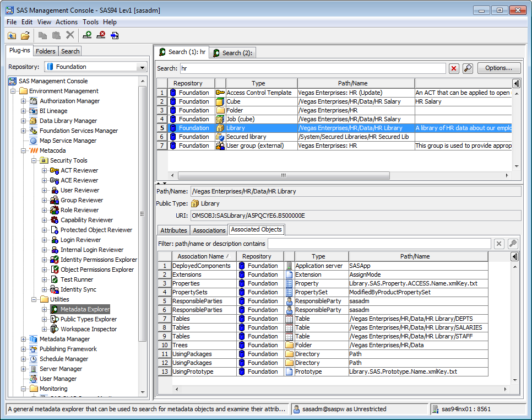Select Protected Object Reviewer in the tree
The width and height of the screenshot is (532, 420).
(x=96, y=230)
